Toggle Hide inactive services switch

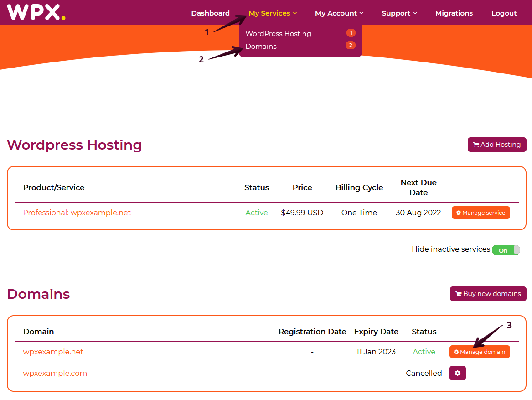(x=506, y=250)
